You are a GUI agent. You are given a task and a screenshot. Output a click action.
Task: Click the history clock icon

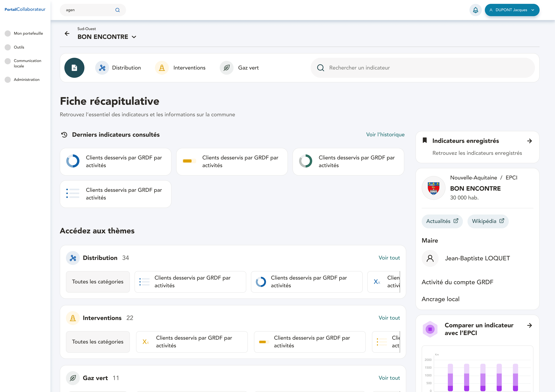click(64, 134)
